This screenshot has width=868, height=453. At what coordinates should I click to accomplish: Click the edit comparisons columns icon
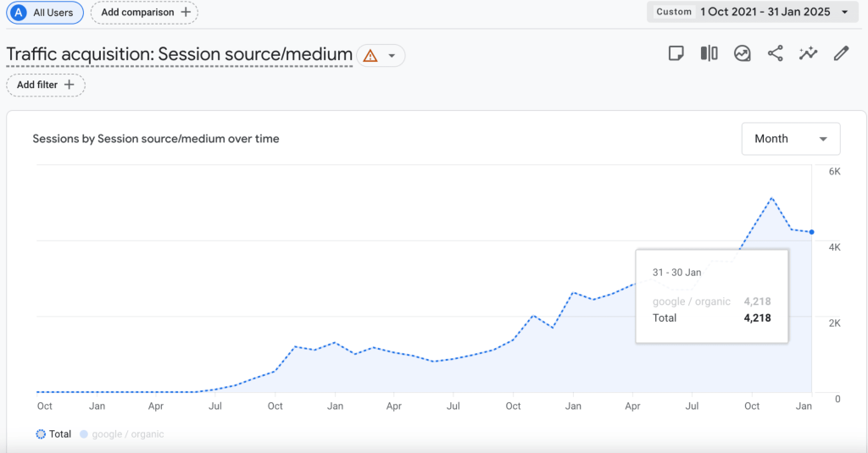click(x=709, y=53)
